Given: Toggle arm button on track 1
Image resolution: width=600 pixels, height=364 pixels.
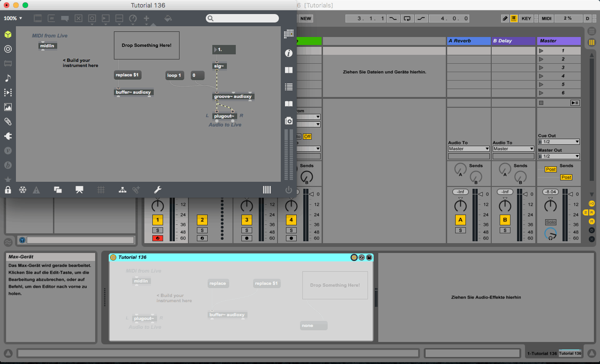Looking at the screenshot, I should click(157, 238).
